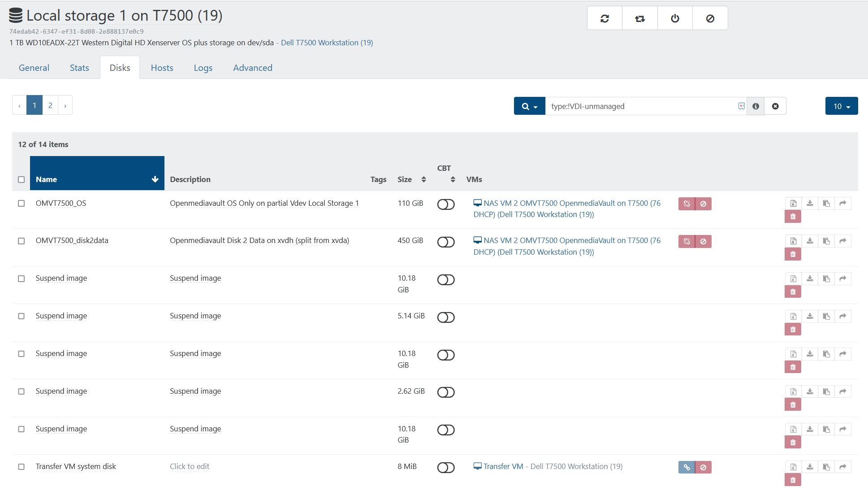The height and width of the screenshot is (491, 868).
Task: Delete the 2.62 GiB Suspend image
Action: [x=793, y=405]
